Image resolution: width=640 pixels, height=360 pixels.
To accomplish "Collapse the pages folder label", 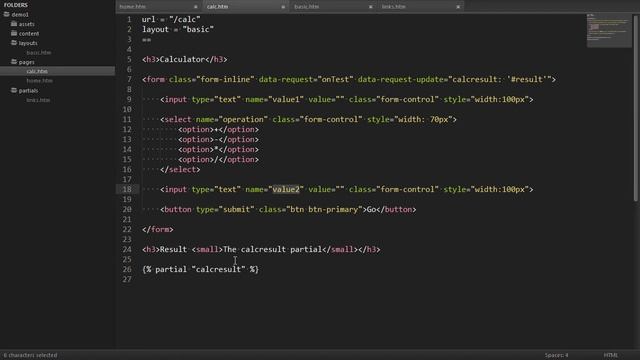I will 27,62.
